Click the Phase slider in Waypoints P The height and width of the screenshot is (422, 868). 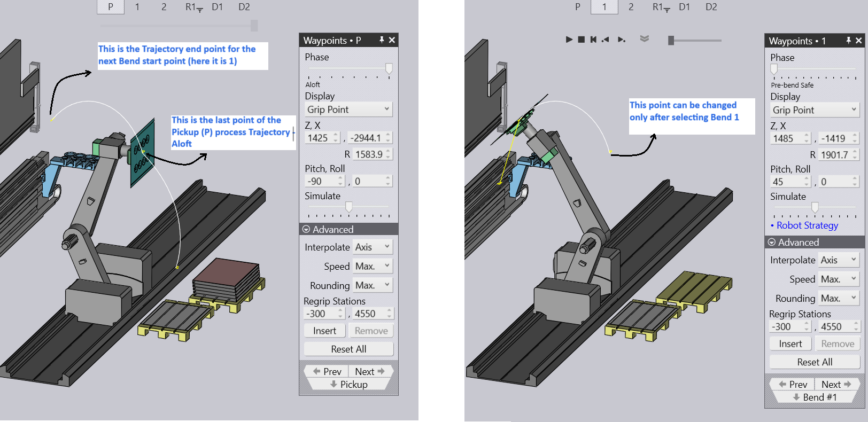(x=348, y=70)
